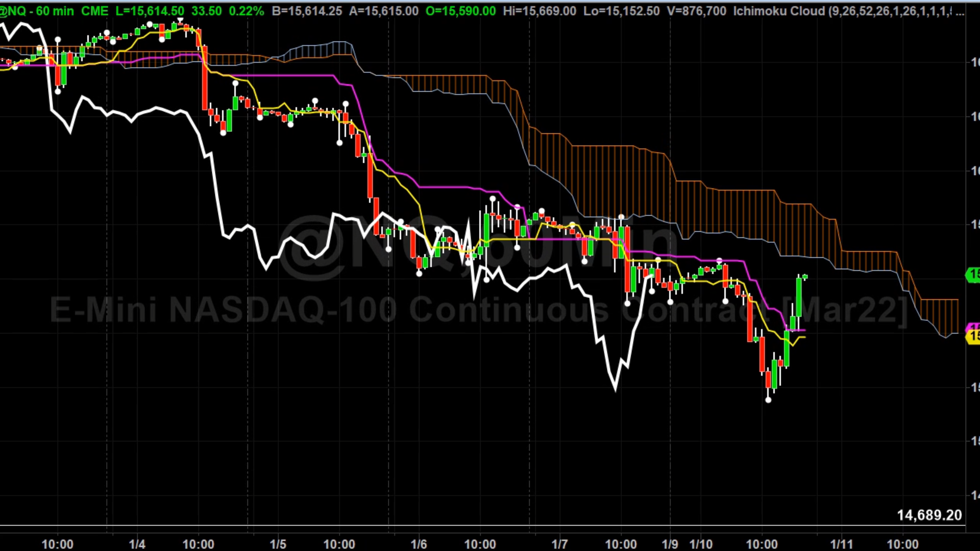Viewport: 980px width, 551px height.
Task: Click the Lo=15,152.50 low value
Action: coord(621,11)
